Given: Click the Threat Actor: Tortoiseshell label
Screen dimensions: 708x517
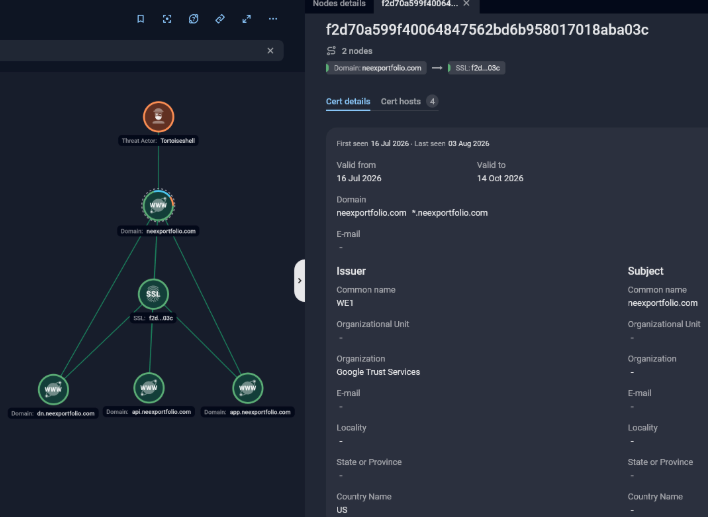Looking at the screenshot, I should [x=158, y=141].
